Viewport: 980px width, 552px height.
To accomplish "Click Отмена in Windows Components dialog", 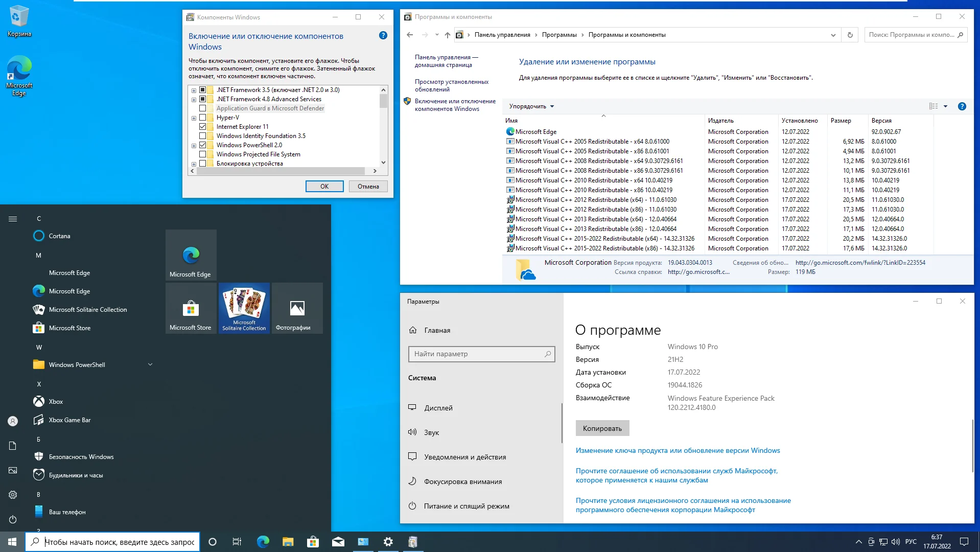I will click(368, 187).
